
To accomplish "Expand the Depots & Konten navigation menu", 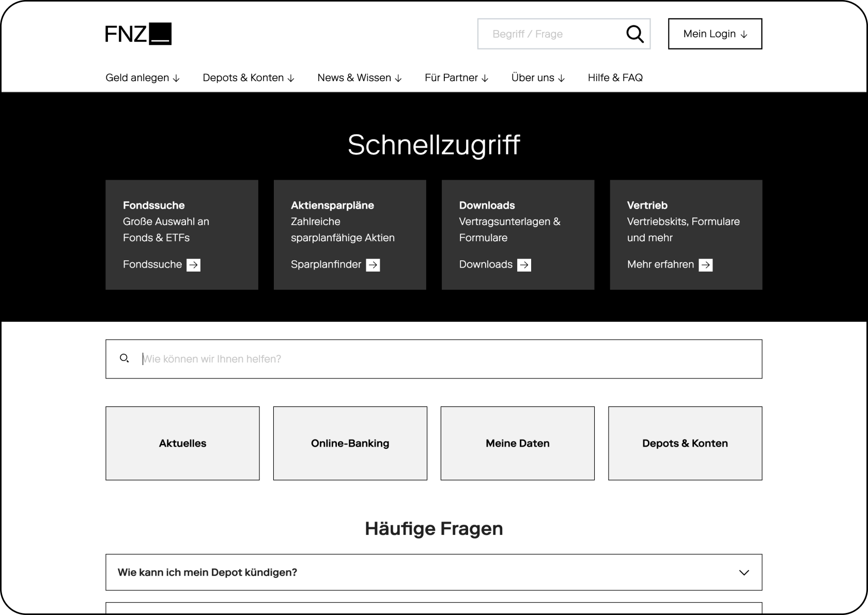I will [x=248, y=77].
